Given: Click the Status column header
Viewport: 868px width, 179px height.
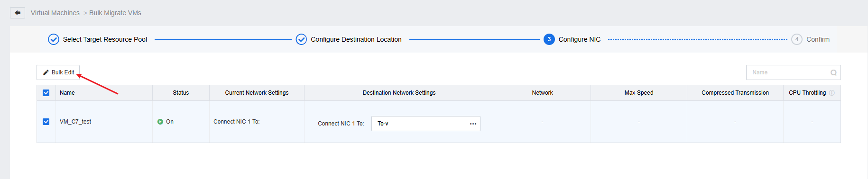Looking at the screenshot, I should [x=181, y=93].
